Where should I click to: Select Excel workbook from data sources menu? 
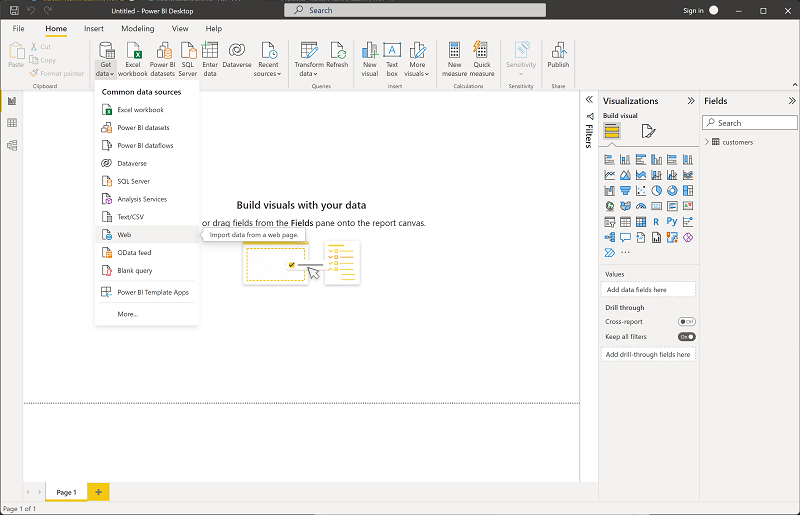point(147,110)
